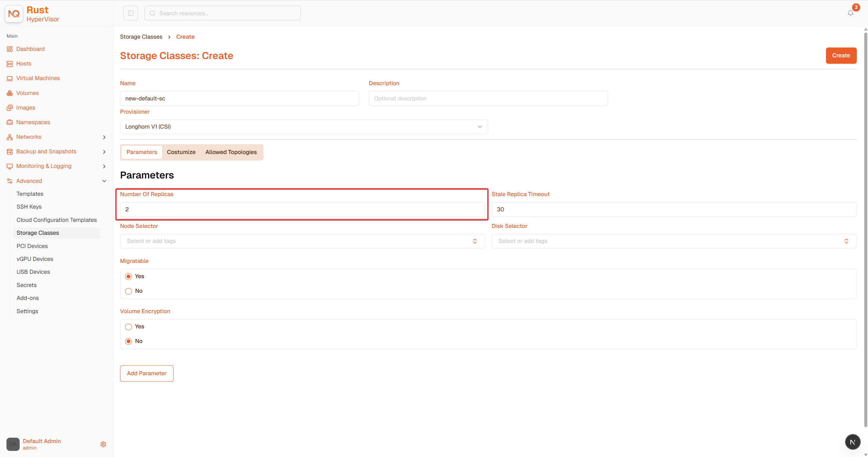Image resolution: width=868 pixels, height=457 pixels.
Task: Switch to the Allowed Topologies tab
Action: [231, 152]
